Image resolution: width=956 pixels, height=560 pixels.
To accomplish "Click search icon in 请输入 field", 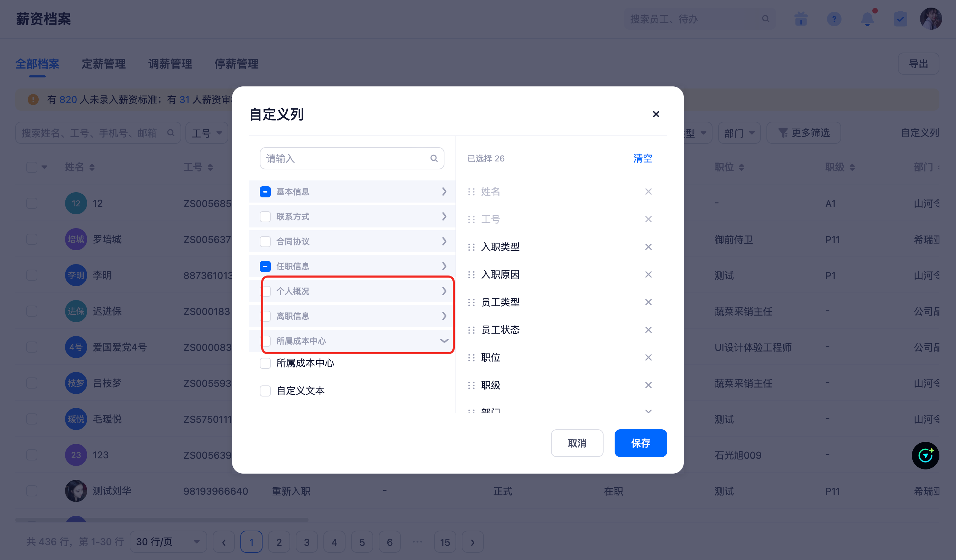I will click(x=434, y=158).
